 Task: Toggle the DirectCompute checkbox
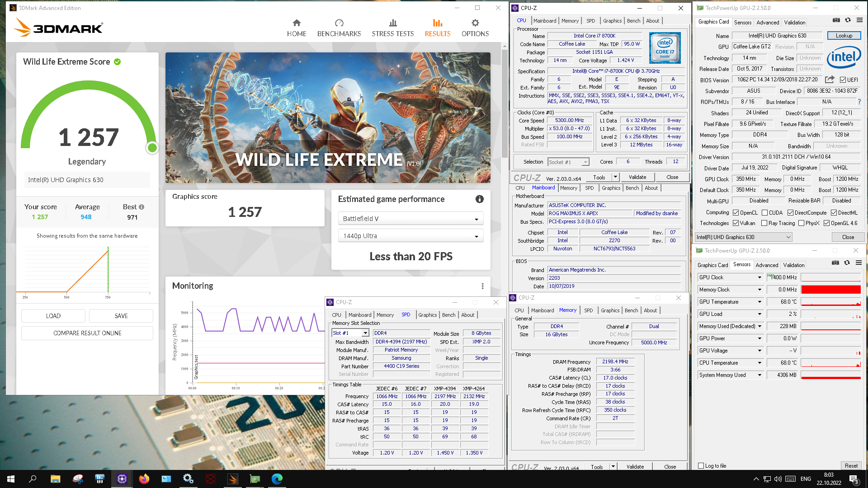click(x=790, y=213)
